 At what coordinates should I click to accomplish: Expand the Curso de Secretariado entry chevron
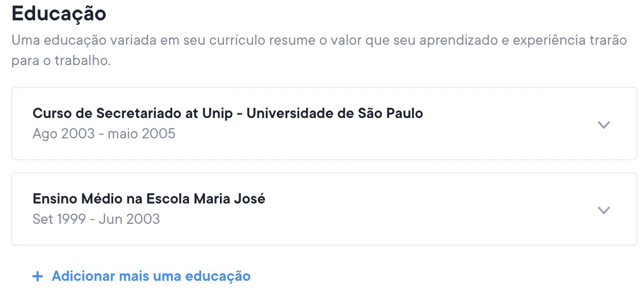(x=603, y=124)
